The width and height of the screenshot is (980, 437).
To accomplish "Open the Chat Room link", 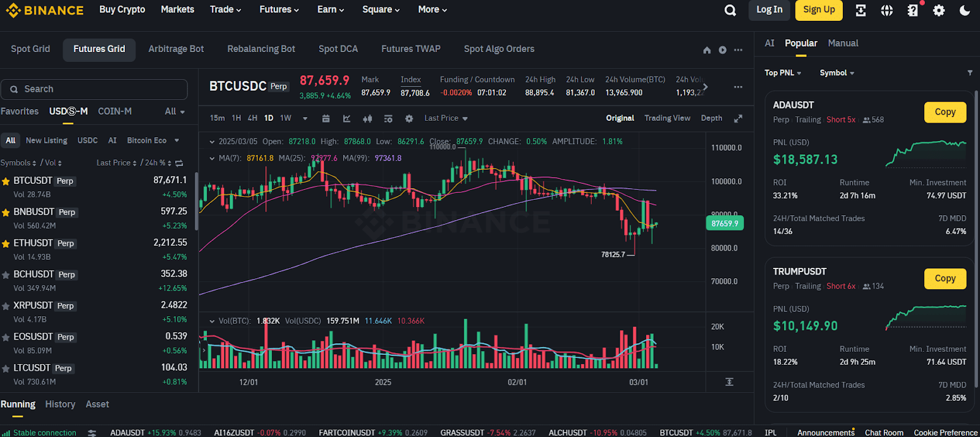I will tap(884, 433).
